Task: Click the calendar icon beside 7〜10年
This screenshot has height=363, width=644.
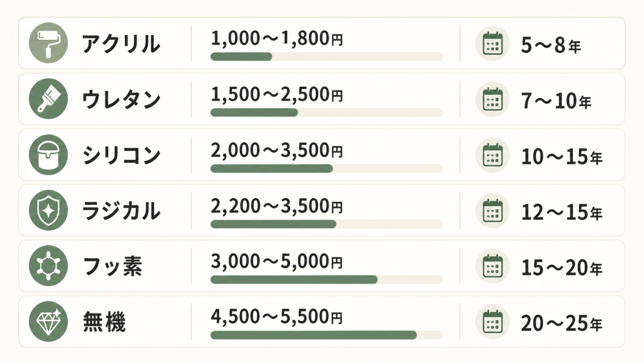Action: pos(493,99)
